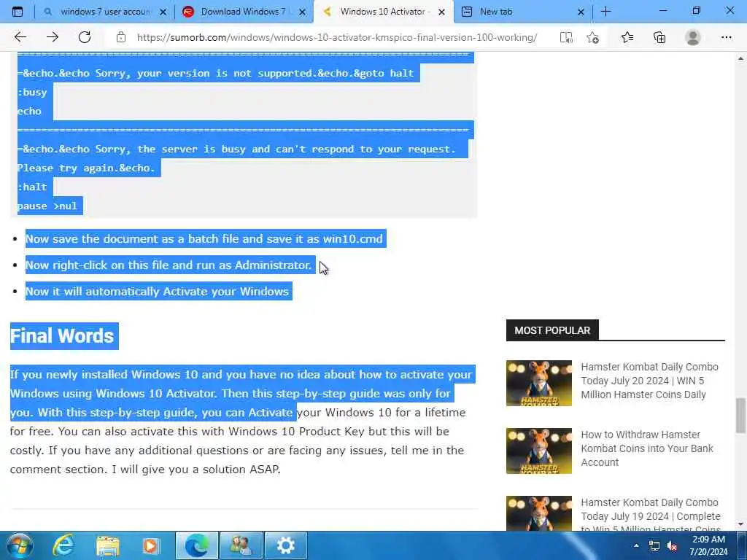Open the user accounts taskbar window
The height and width of the screenshot is (560, 747).
click(x=241, y=545)
